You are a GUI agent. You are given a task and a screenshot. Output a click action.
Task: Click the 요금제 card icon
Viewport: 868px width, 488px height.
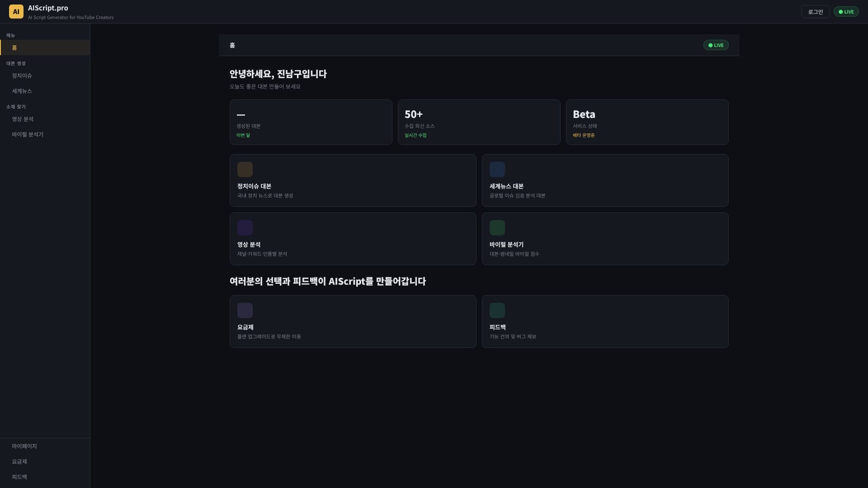coord(245,310)
